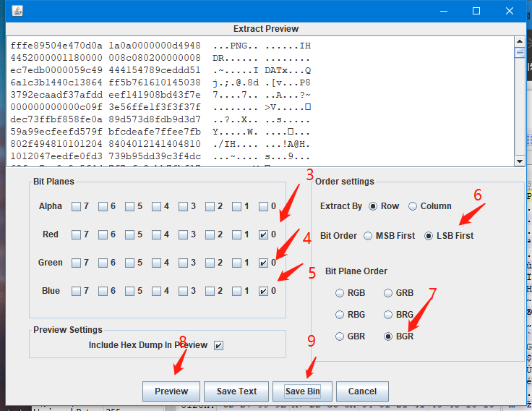
Task: Uncheck Red bit plane 0
Action: tap(263, 234)
